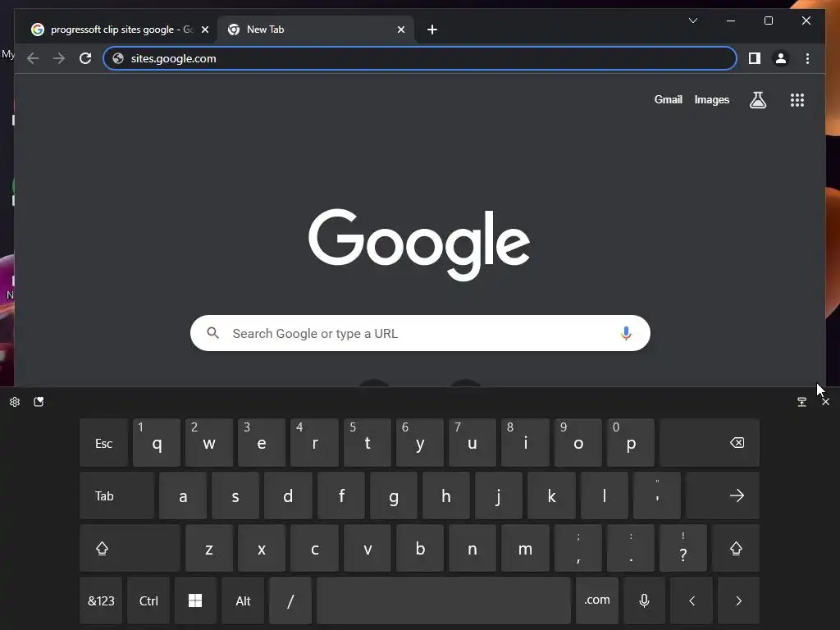Tap the Enter arrow key

(722, 495)
